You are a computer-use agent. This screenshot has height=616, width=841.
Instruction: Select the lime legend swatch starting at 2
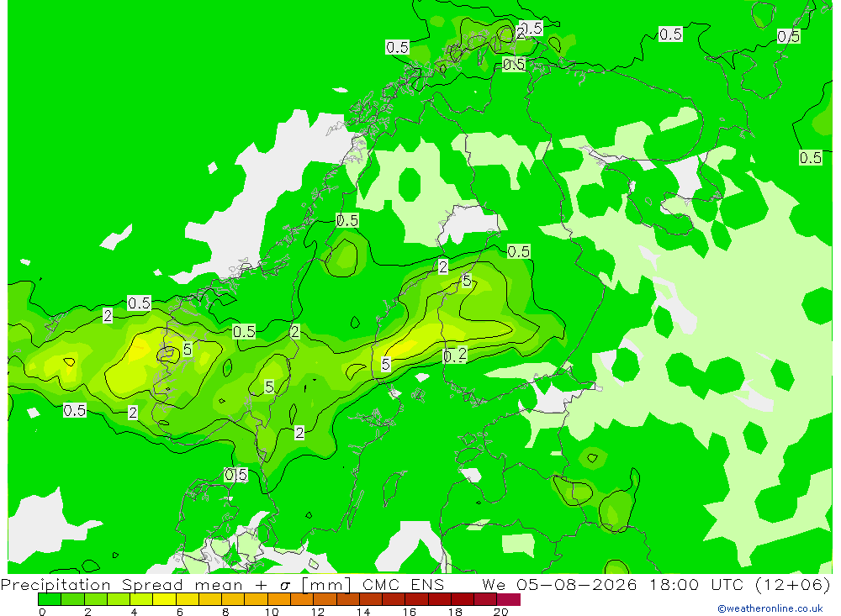96,599
